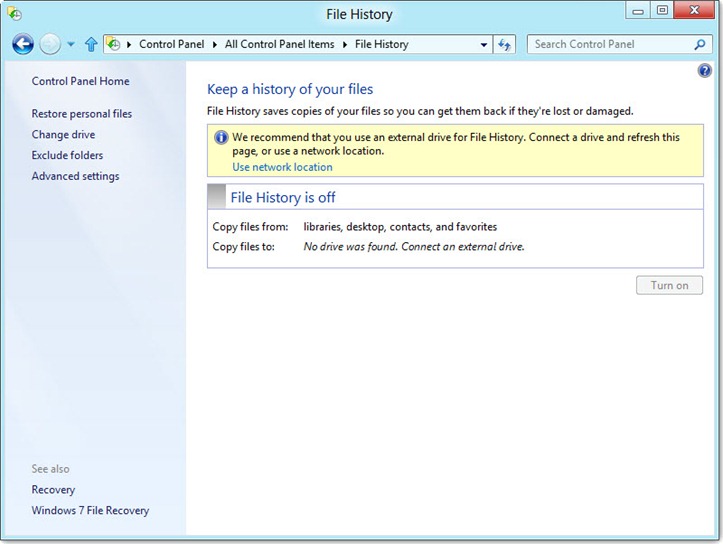
Task: Open Help with the question mark icon
Action: coord(705,71)
